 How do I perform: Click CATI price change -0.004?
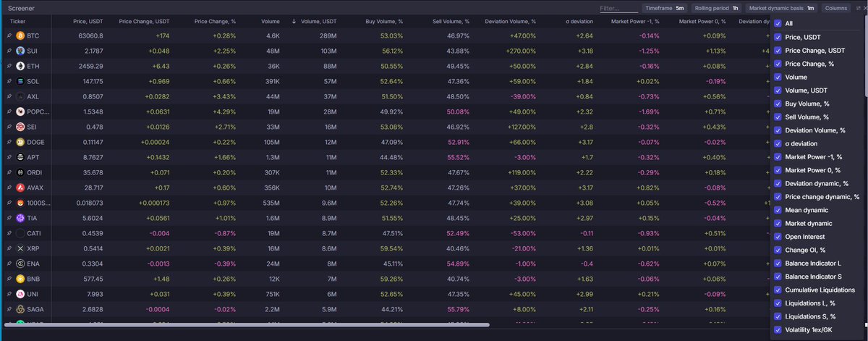(x=159, y=233)
